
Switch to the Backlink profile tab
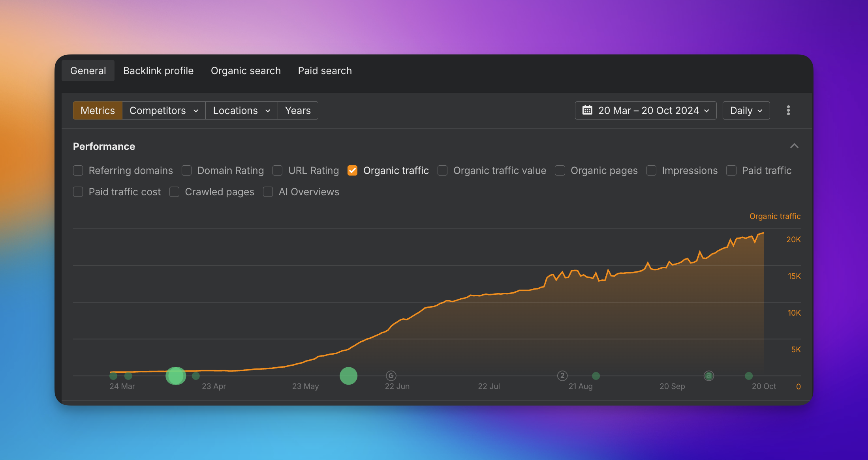pos(158,71)
